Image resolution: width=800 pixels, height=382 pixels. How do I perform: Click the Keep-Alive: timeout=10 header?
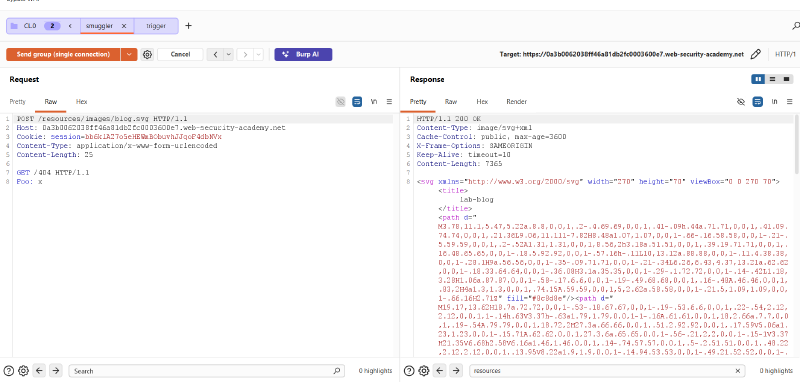point(464,155)
